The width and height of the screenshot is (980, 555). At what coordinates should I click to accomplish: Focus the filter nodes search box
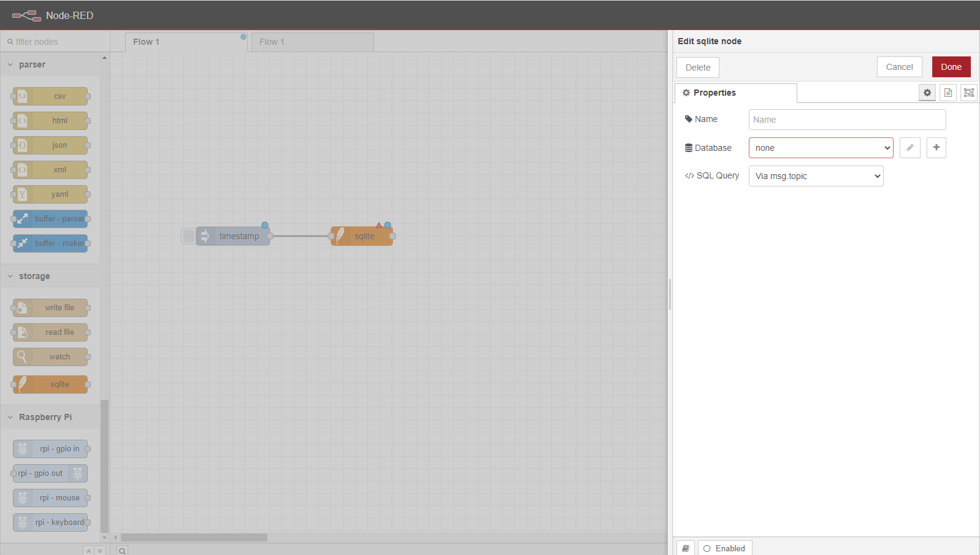point(55,42)
